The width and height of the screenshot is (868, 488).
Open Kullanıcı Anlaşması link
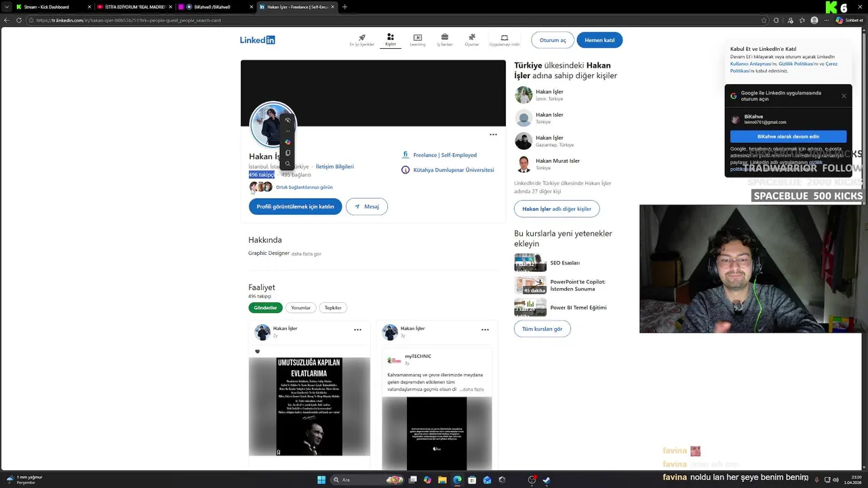[x=751, y=64]
